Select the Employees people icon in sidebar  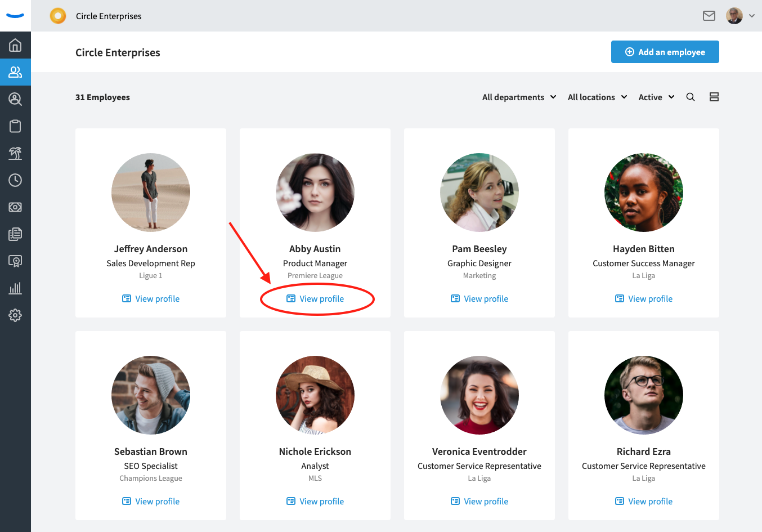[15, 72]
